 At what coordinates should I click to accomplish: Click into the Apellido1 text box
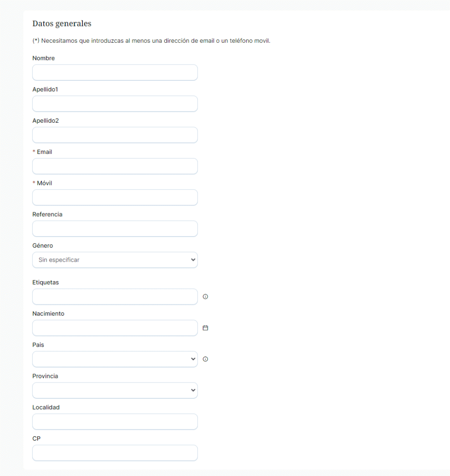115,104
